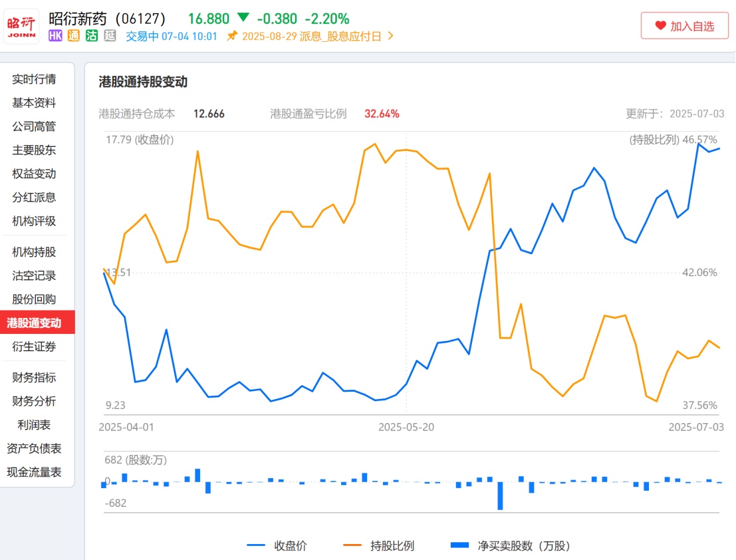
Task: Click the gray 延 delayed-quote badge
Action: (110, 36)
